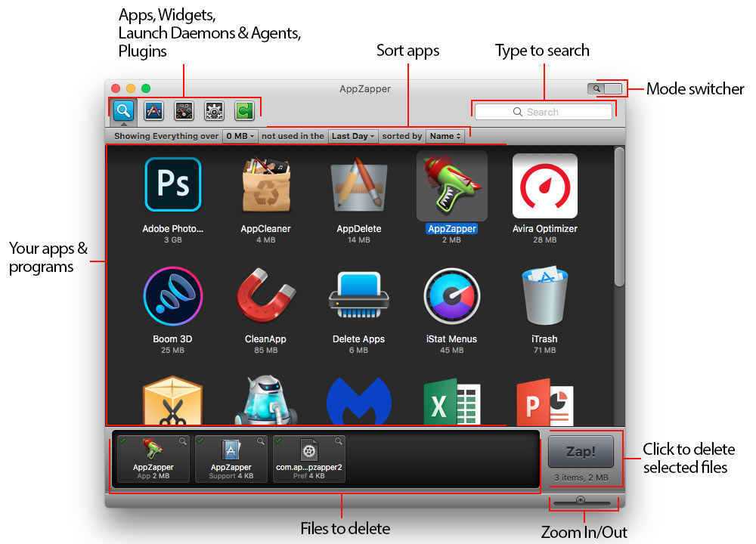Select the Adobe Photoshop app icon
This screenshot has height=544, width=756.
click(172, 184)
